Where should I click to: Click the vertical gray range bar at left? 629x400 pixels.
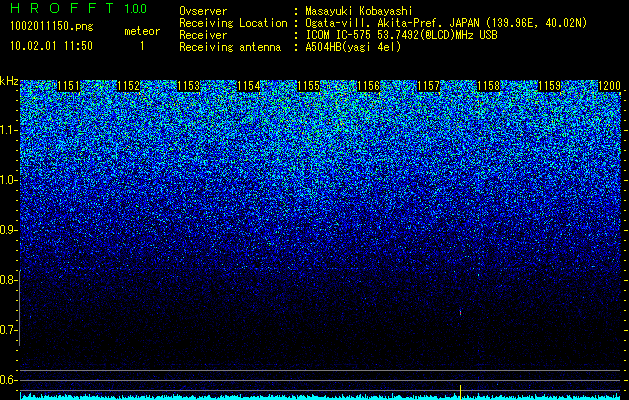click(x=19, y=308)
